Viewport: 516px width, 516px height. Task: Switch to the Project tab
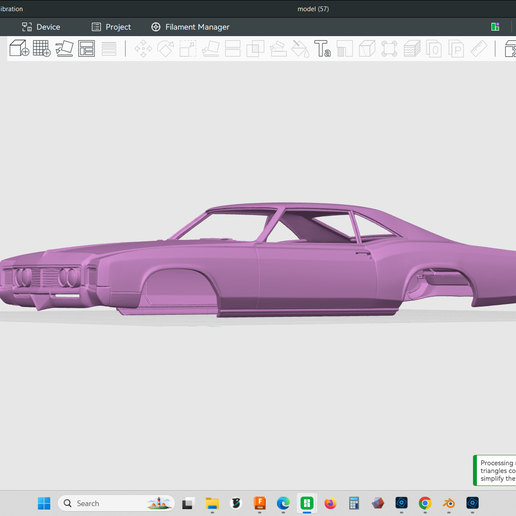pos(111,27)
